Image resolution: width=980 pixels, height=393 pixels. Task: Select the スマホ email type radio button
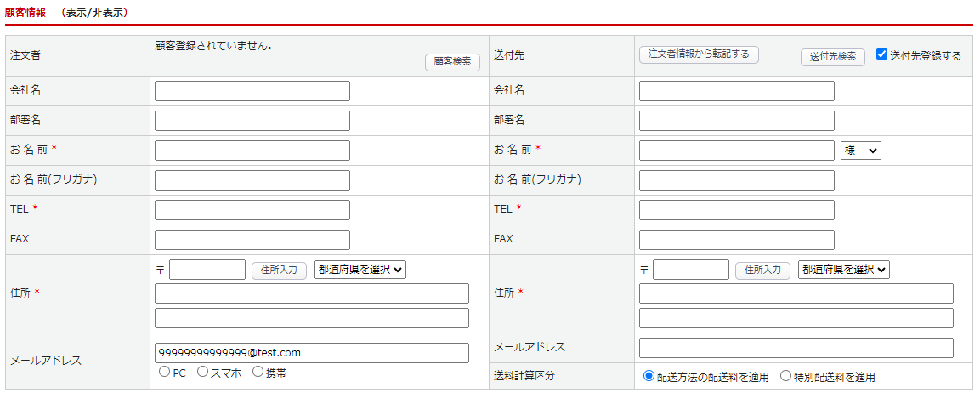[203, 372]
